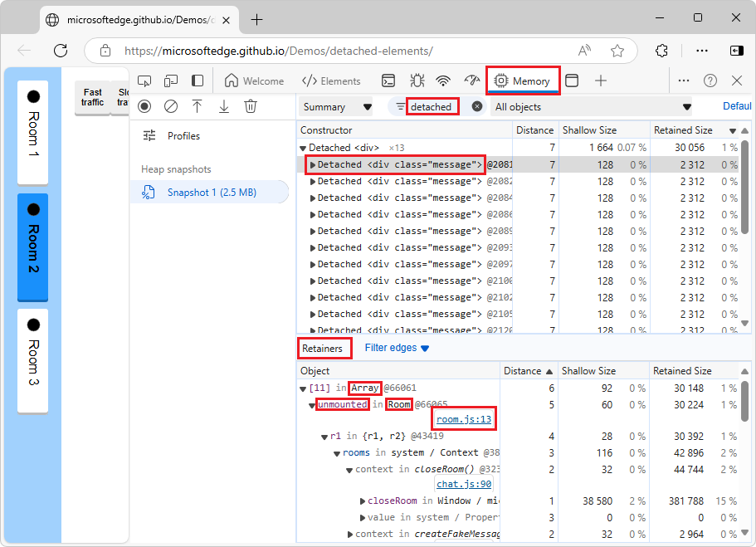The image size is (756, 547).
Task: Save snapshot via the download arrow icon
Action: (x=222, y=106)
